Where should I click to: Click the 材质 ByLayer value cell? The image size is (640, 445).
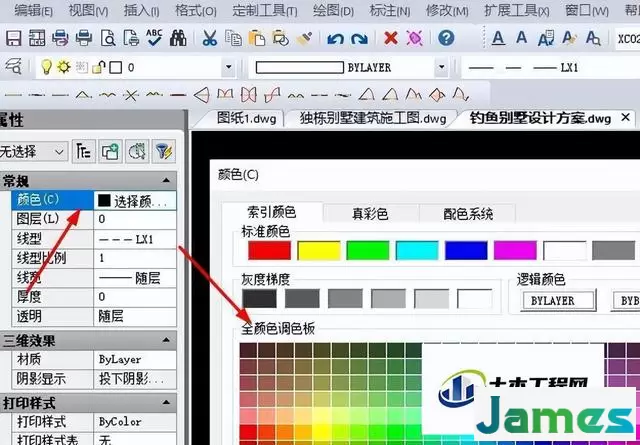point(135,359)
